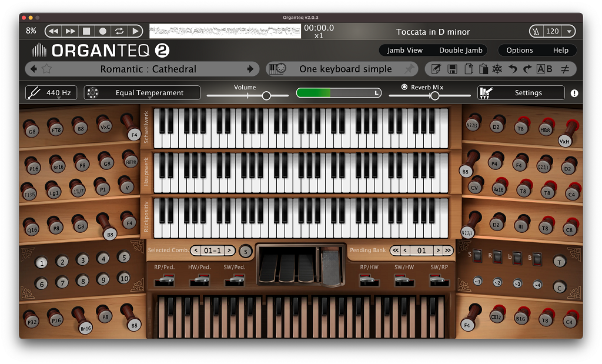This screenshot has width=602, height=364.
Task: Click the exclamation warning icon
Action: pos(574,93)
